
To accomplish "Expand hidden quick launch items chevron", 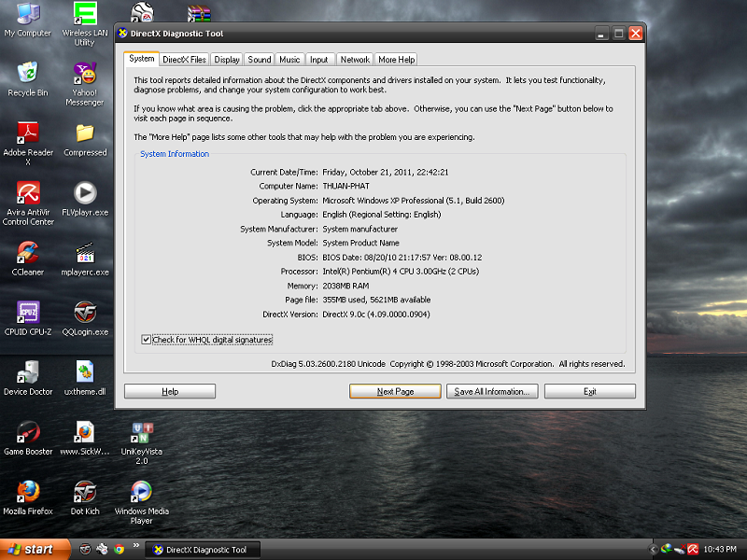I will (x=137, y=546).
